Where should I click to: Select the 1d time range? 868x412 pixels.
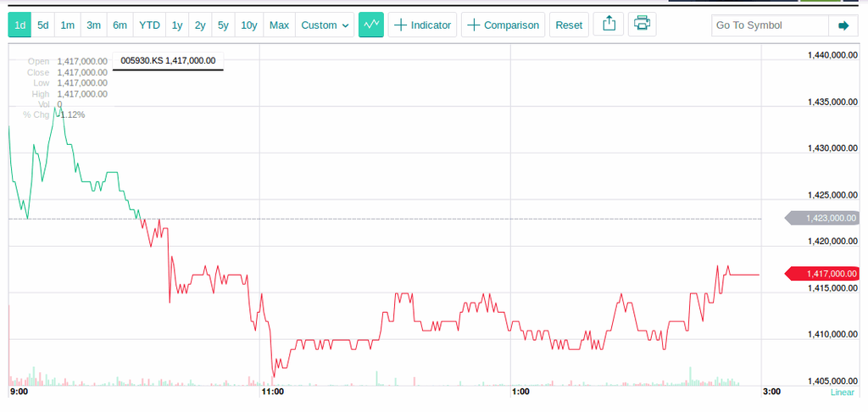(x=20, y=25)
